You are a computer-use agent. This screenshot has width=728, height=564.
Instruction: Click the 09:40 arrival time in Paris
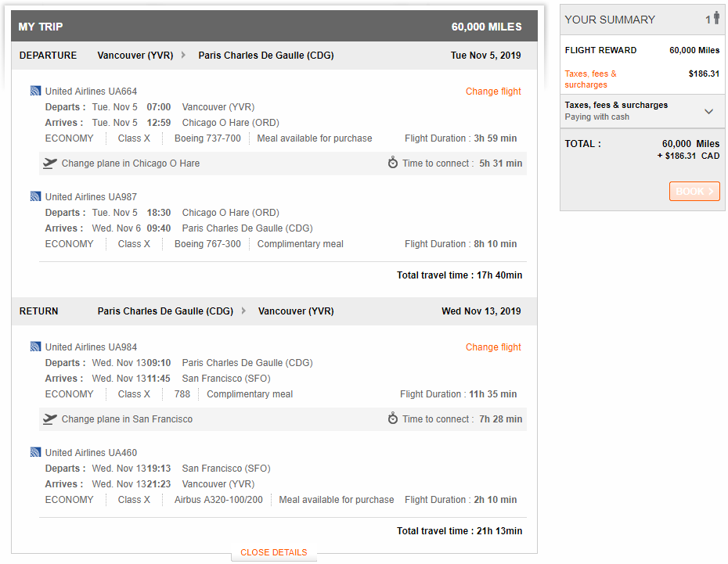click(159, 228)
